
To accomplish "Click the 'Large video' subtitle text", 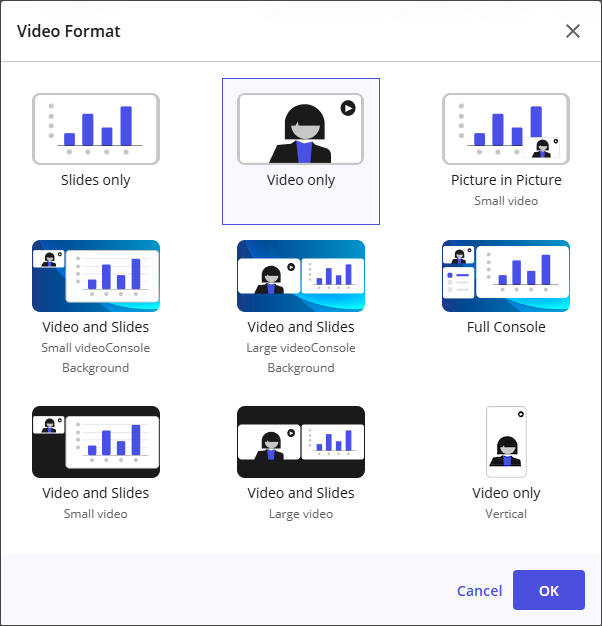I will coord(301,514).
